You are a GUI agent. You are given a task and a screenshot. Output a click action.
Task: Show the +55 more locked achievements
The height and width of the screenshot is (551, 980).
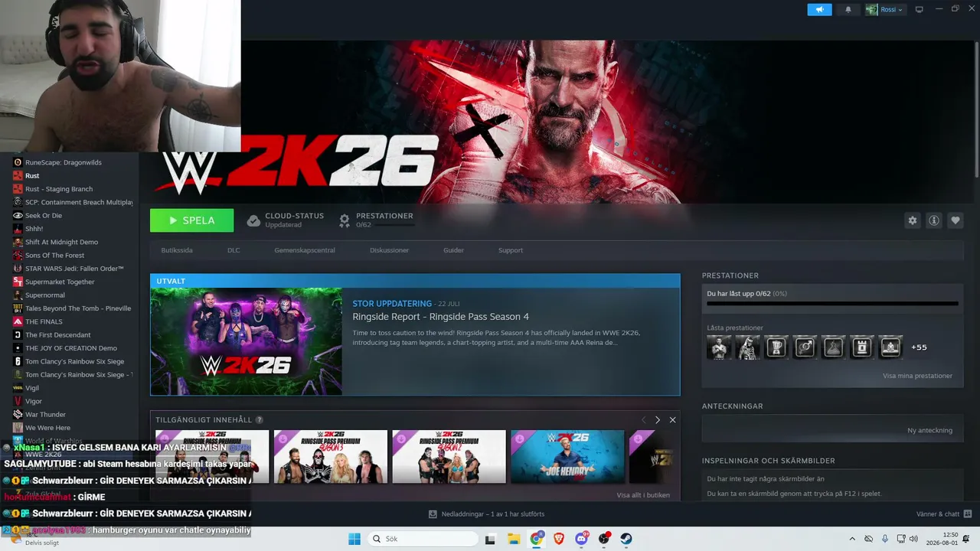919,347
